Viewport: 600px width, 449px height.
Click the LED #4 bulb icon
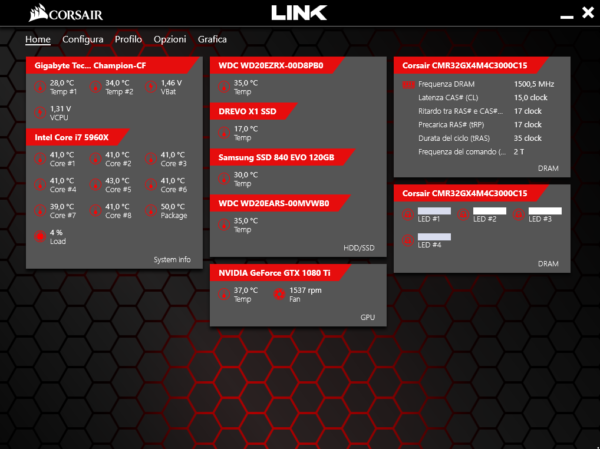tap(407, 239)
